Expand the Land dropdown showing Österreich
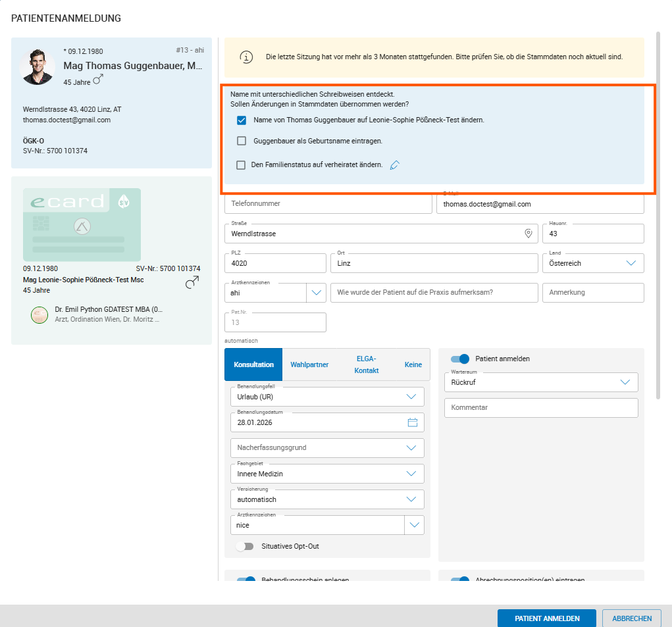This screenshot has width=672, height=627. (631, 263)
